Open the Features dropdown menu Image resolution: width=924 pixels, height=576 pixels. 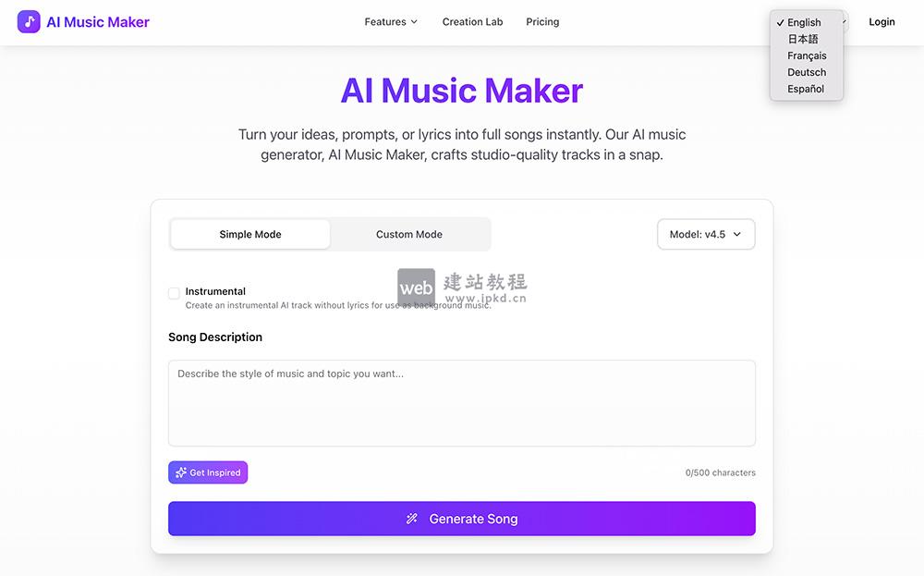tap(390, 21)
